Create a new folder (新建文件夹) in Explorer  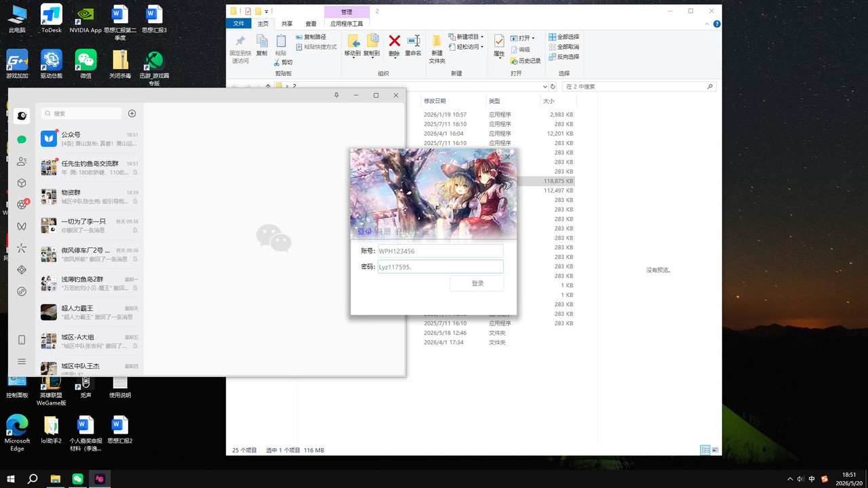(437, 49)
